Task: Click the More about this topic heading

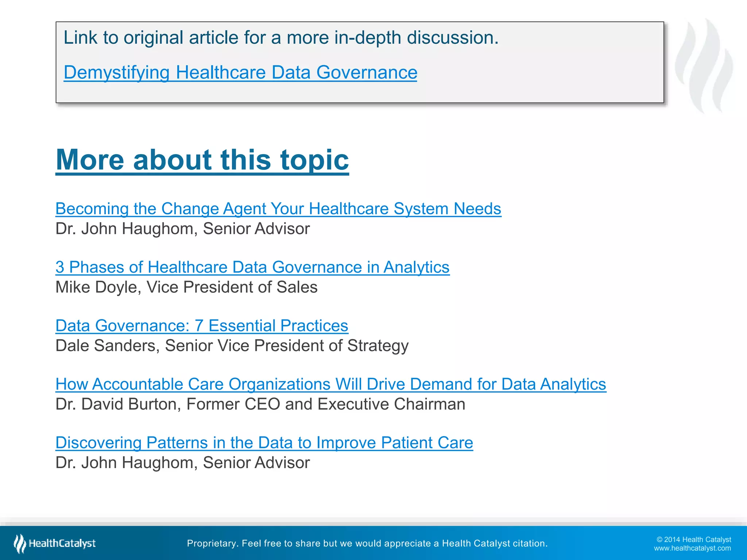Action: tap(202, 160)
